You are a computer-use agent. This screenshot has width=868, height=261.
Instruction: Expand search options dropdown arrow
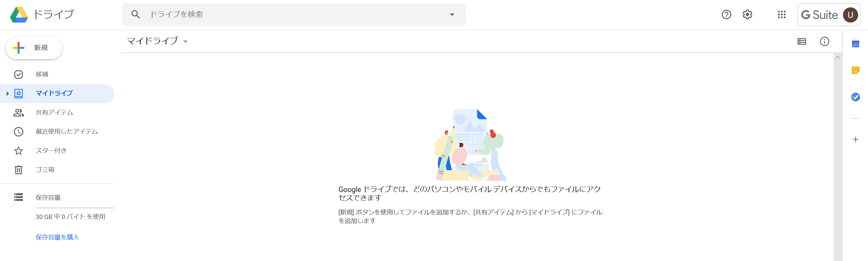[x=452, y=15]
